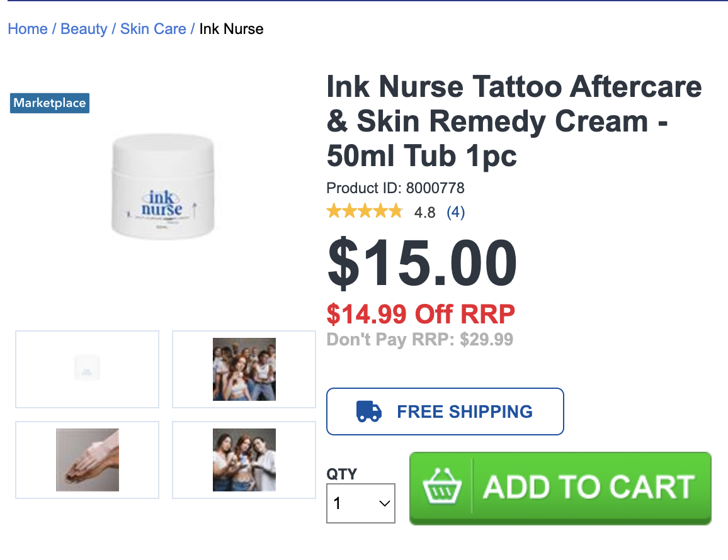Click the 4.8 rating score
Viewport: 728px width, 560px height.
pos(425,213)
